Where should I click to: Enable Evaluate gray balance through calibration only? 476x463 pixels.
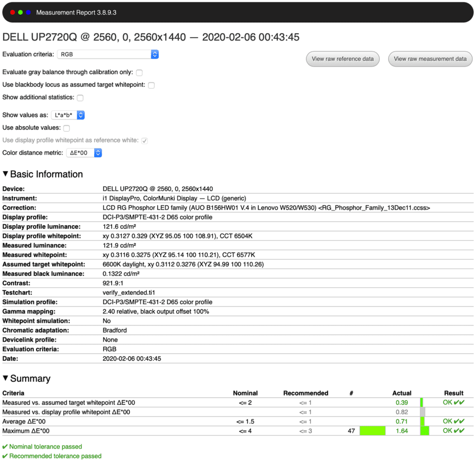point(139,72)
